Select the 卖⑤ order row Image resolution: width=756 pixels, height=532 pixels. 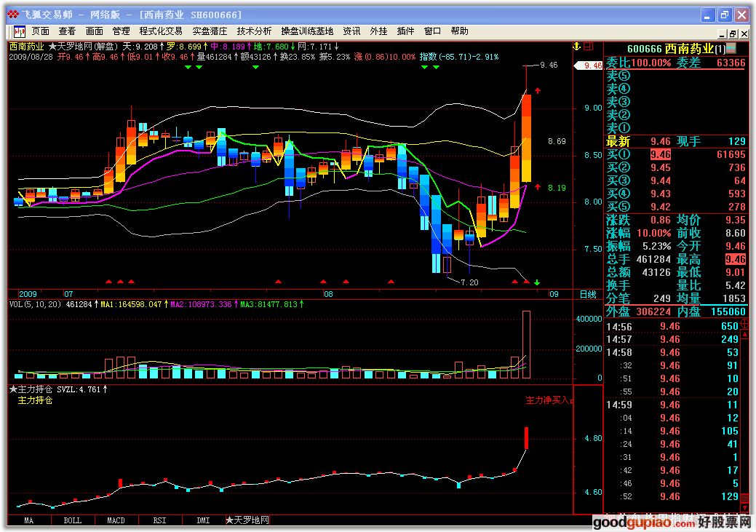click(x=676, y=76)
